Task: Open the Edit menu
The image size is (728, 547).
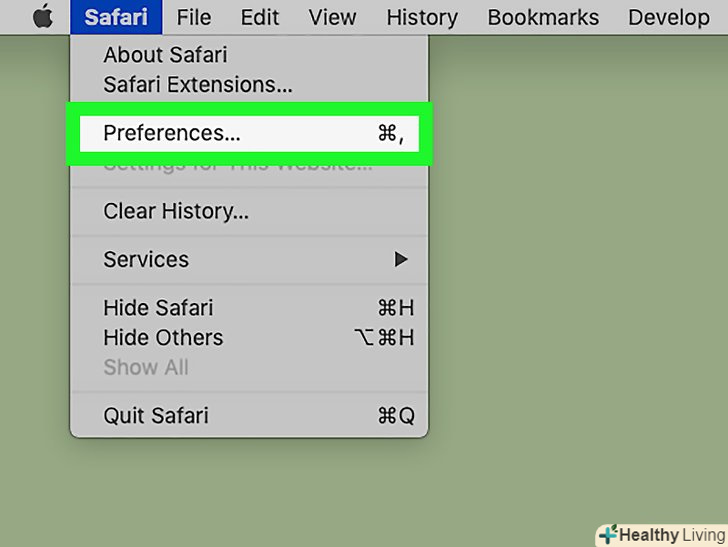Action: coord(260,17)
